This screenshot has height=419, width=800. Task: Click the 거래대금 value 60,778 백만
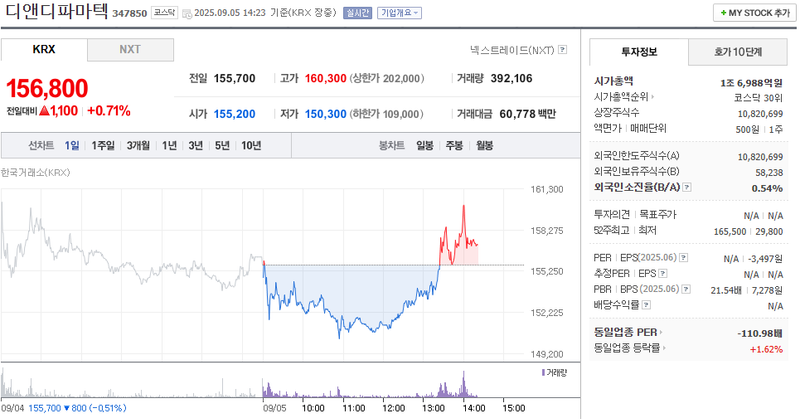[x=528, y=114]
